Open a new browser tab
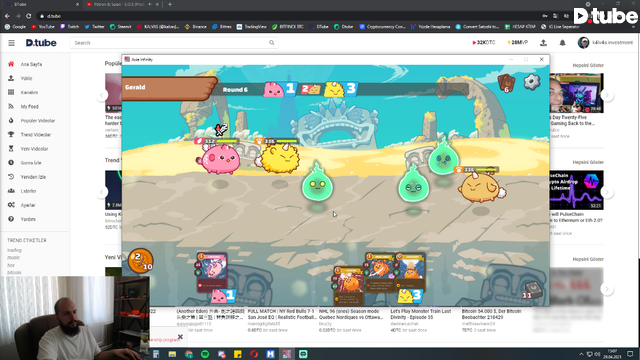The width and height of the screenshot is (640, 360). click(x=170, y=4)
